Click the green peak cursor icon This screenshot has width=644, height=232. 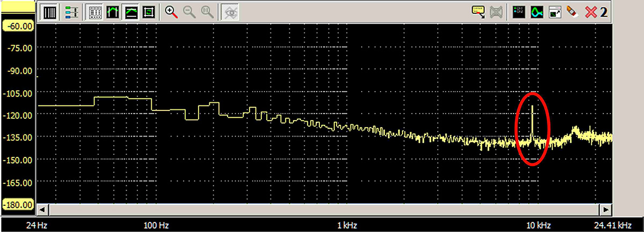click(113, 12)
